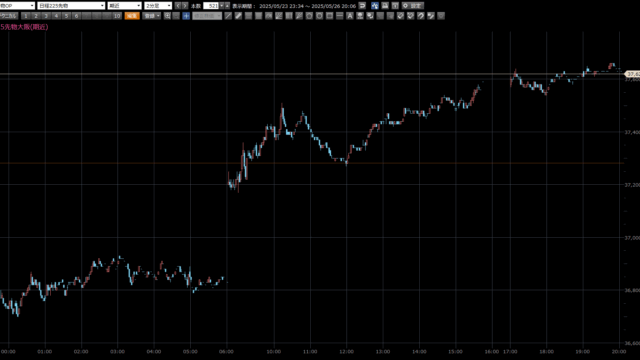Click the chart title 5先物大阪(期近)
The image size is (640, 360).
pos(24,27)
